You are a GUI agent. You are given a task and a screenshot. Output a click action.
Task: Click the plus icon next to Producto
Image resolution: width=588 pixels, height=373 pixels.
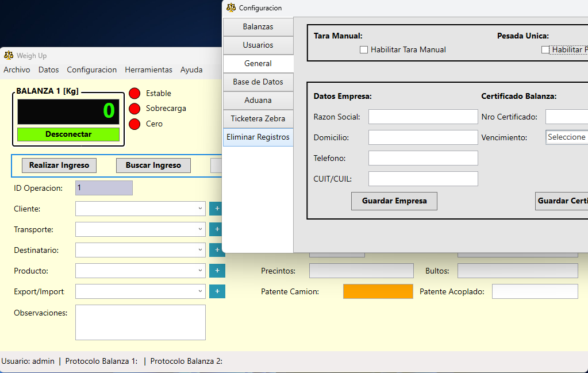(x=217, y=271)
